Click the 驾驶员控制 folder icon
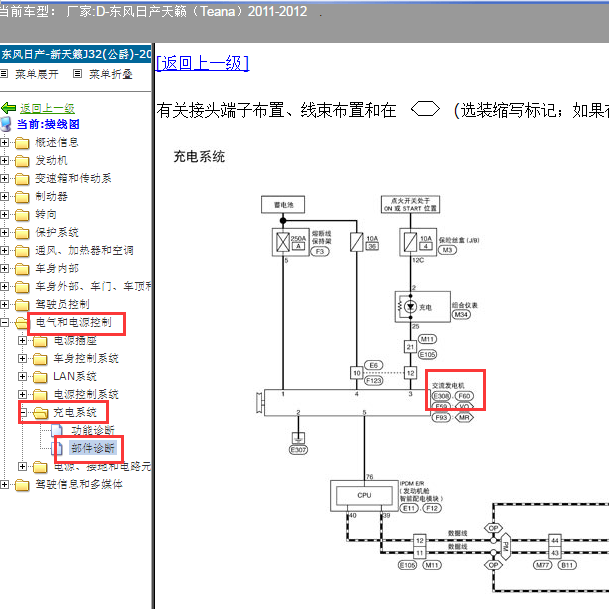The image size is (609, 609). tap(22, 305)
